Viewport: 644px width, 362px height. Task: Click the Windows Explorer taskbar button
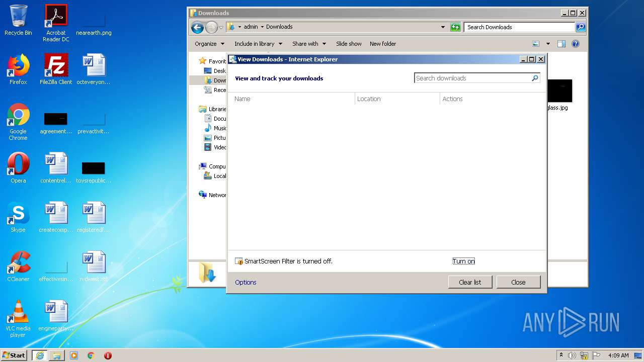57,355
